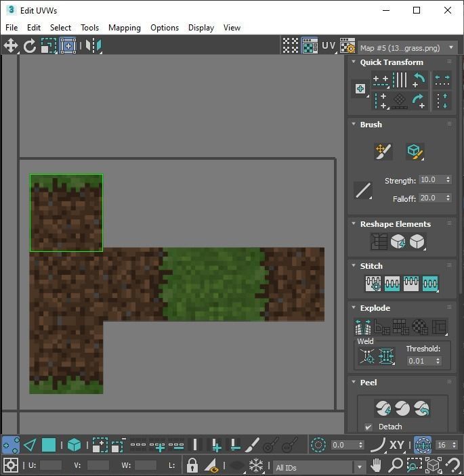This screenshot has height=476, width=464.
Task: Click Rotate +90 around pivot icon
Action: [x=419, y=101]
